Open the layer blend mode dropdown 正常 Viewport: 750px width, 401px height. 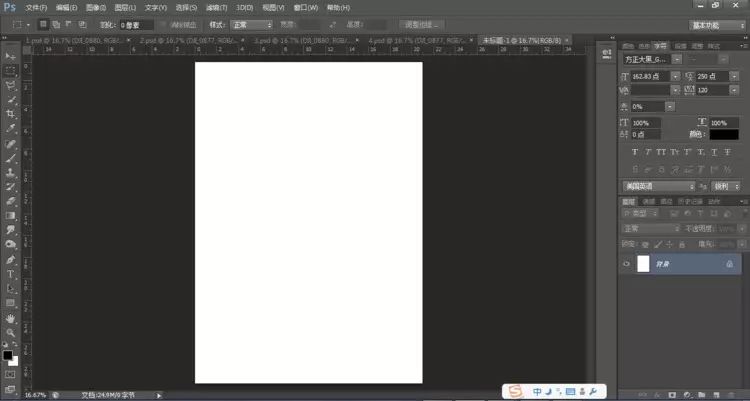651,229
